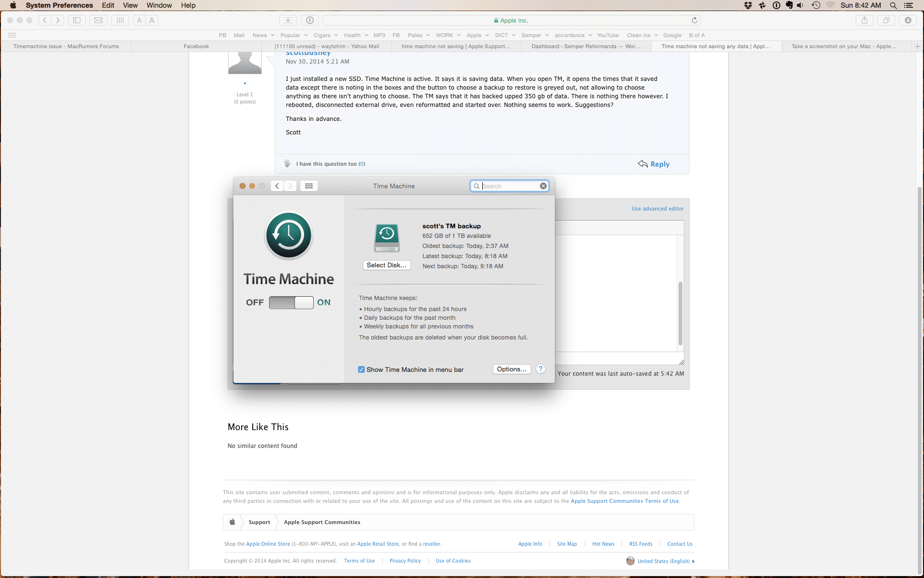Click Safari back arrow button
Viewport: 924px width, 578px height.
point(45,20)
